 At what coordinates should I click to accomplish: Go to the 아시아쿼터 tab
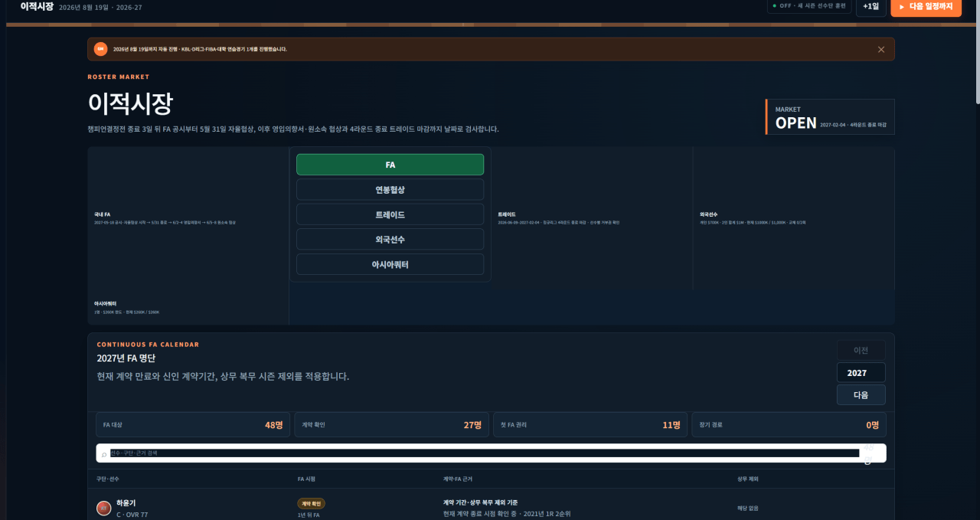[390, 264]
